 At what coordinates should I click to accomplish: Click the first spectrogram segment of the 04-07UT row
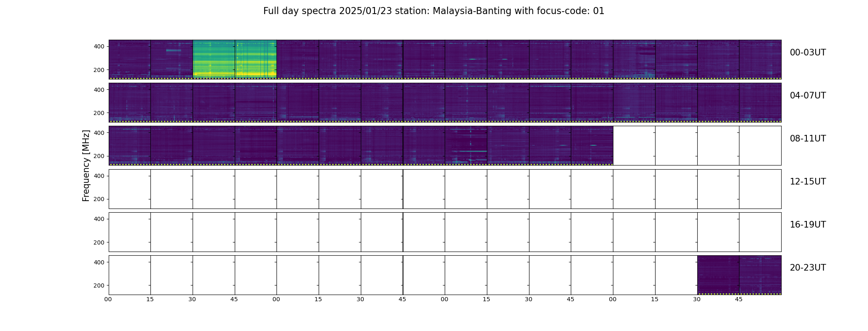(130, 103)
